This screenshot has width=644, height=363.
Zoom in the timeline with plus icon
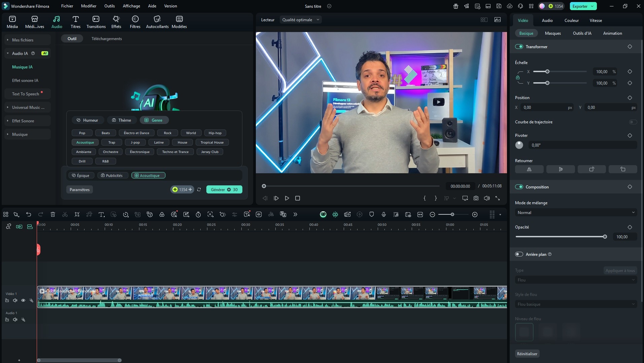475,214
